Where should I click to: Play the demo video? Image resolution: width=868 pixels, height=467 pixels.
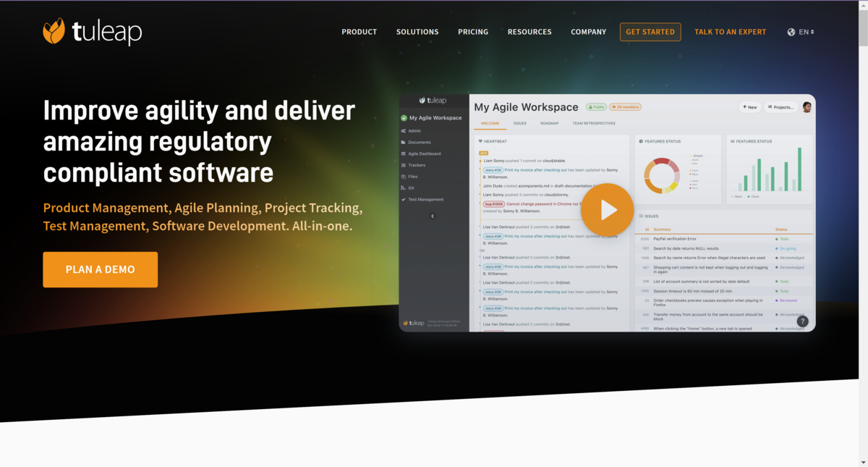608,210
